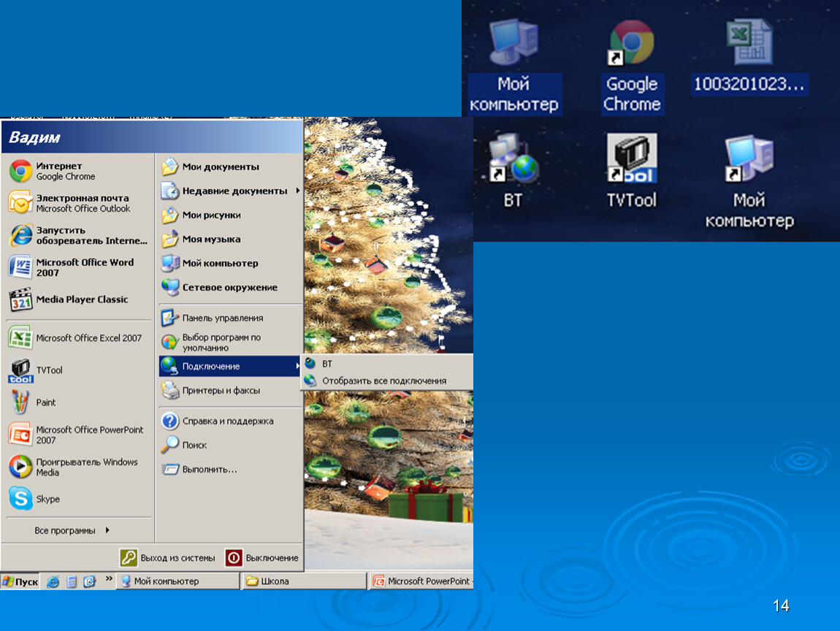Viewport: 840px width, 631px height.
Task: Launch TVTool from the Start menu list
Action: click(x=78, y=370)
